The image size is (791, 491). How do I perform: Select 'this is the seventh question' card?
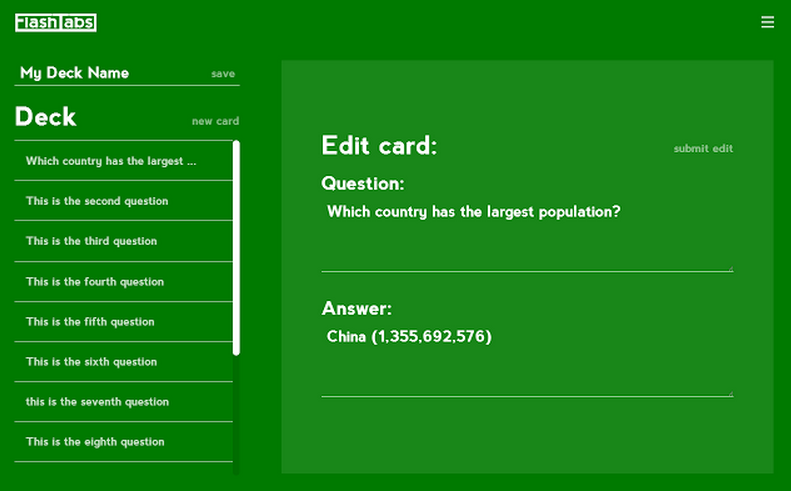pos(124,402)
